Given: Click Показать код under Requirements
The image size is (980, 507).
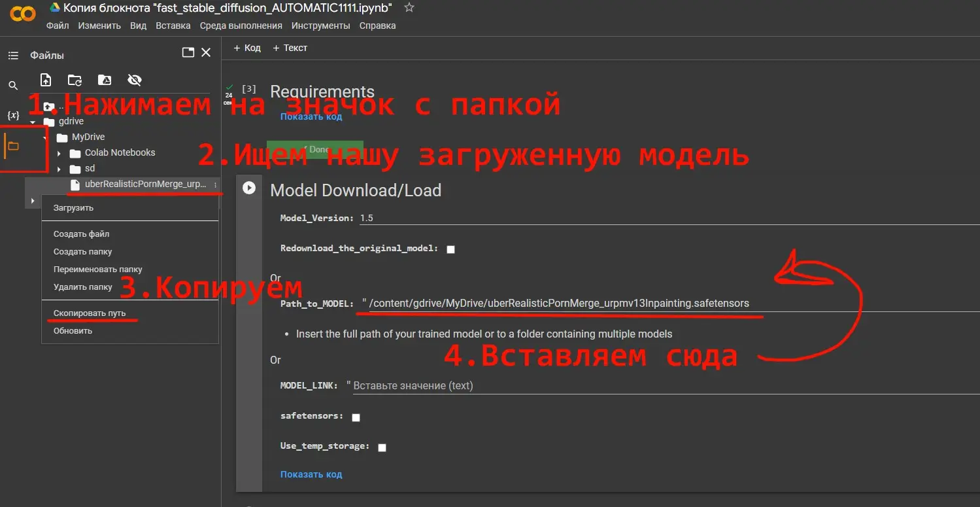Looking at the screenshot, I should pos(311,116).
